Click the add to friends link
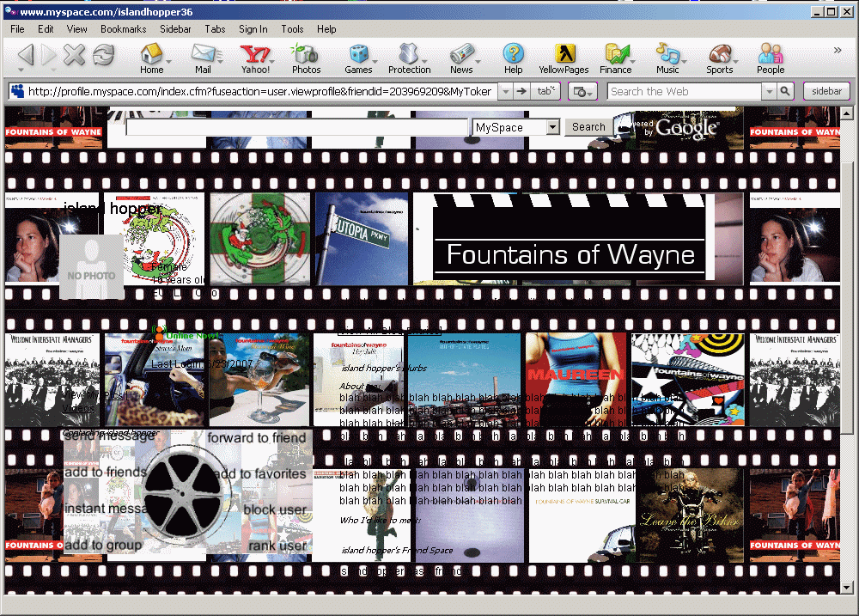 106,472
